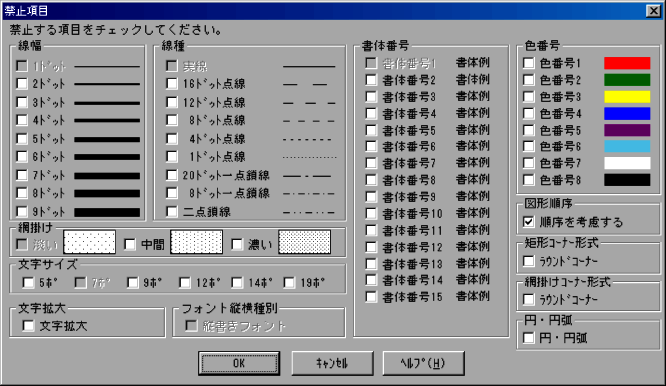Viewport: 666px width, 386px height.
Task: Check the 19ポ character size box
Action: pyautogui.click(x=289, y=282)
